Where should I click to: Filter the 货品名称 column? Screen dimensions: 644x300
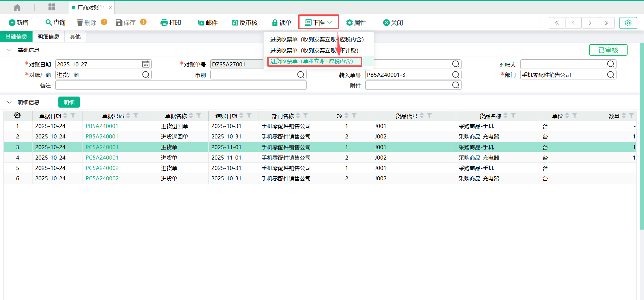[513, 116]
